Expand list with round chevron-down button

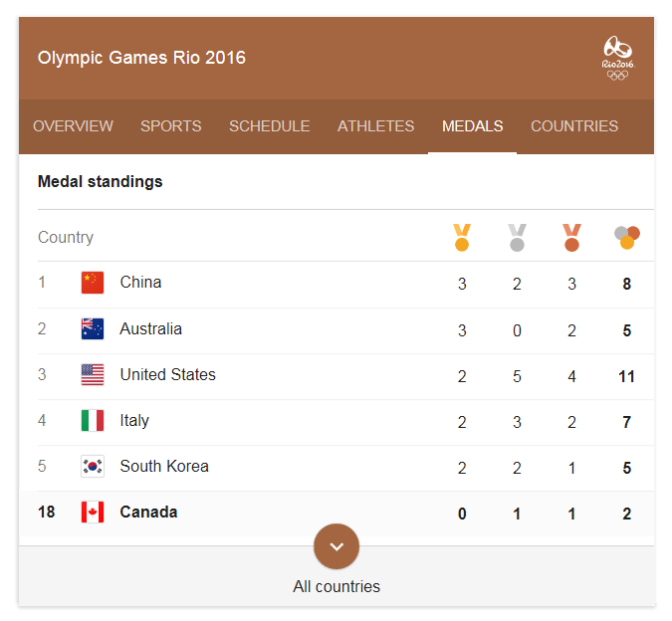click(336, 546)
